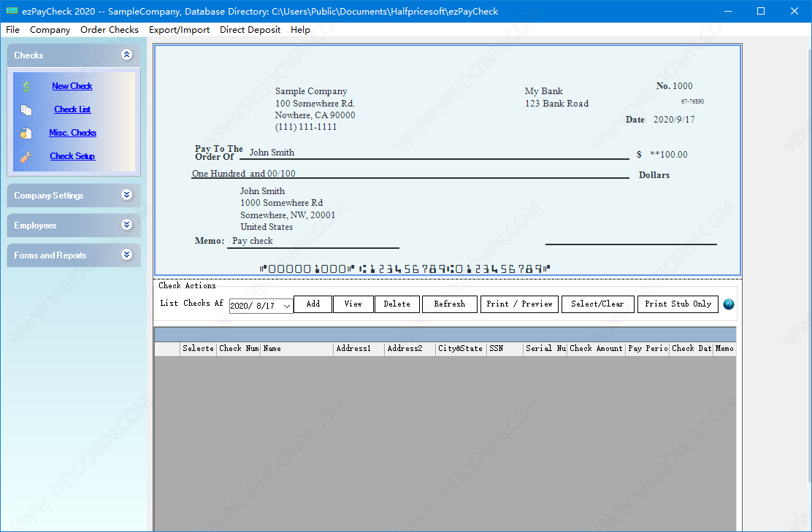The height and width of the screenshot is (532, 812).
Task: Open the Company menu
Action: [x=50, y=29]
